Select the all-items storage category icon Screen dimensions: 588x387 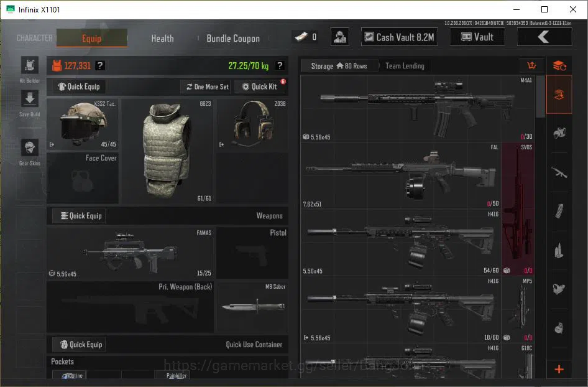click(x=559, y=95)
